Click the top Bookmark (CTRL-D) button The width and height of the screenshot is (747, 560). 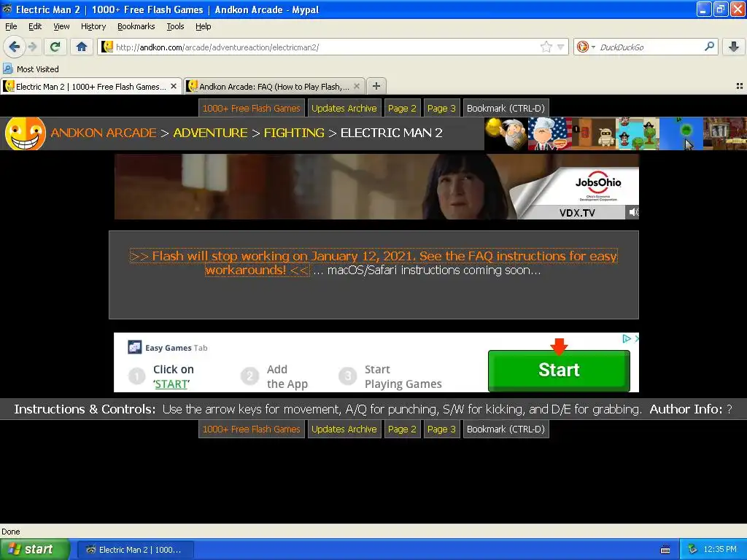pyautogui.click(x=506, y=108)
